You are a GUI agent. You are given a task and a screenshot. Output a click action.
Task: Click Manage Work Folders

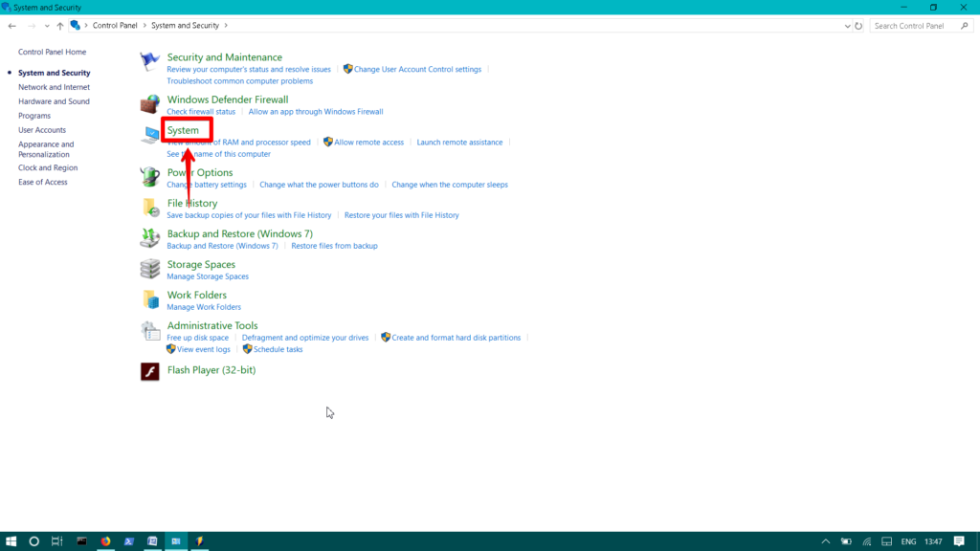(204, 307)
